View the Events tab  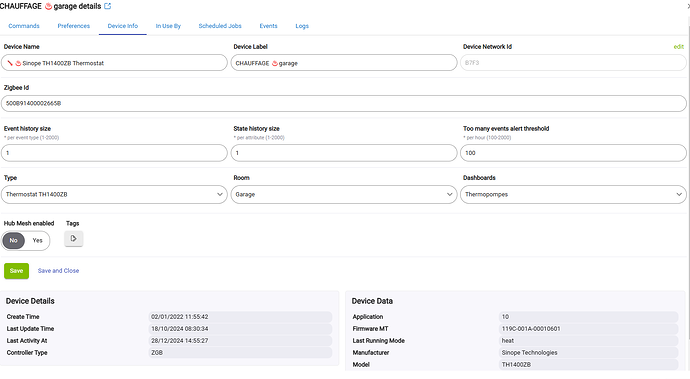268,26
